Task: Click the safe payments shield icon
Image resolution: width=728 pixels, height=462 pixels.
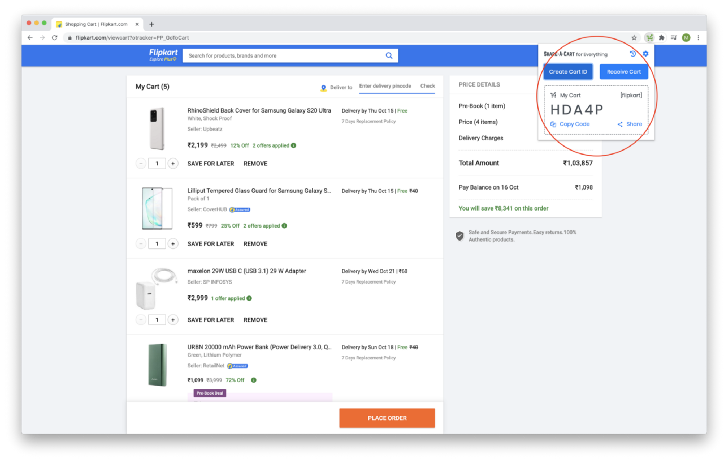Action: 460,236
